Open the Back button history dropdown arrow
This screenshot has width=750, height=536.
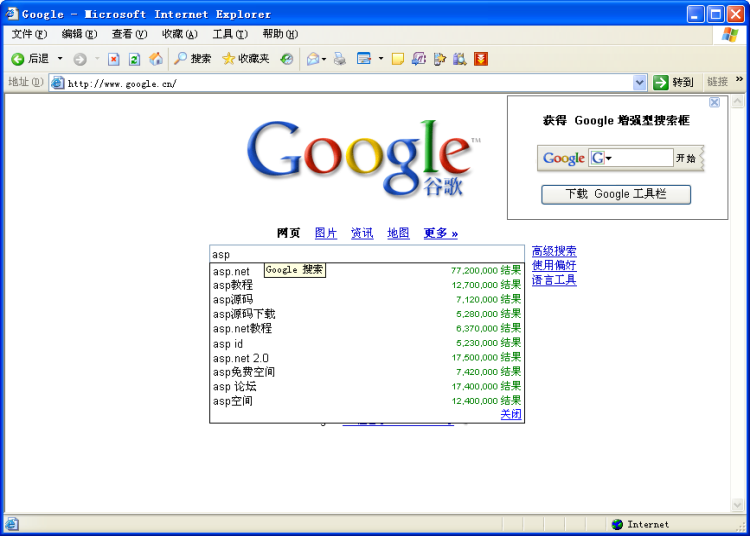60,58
